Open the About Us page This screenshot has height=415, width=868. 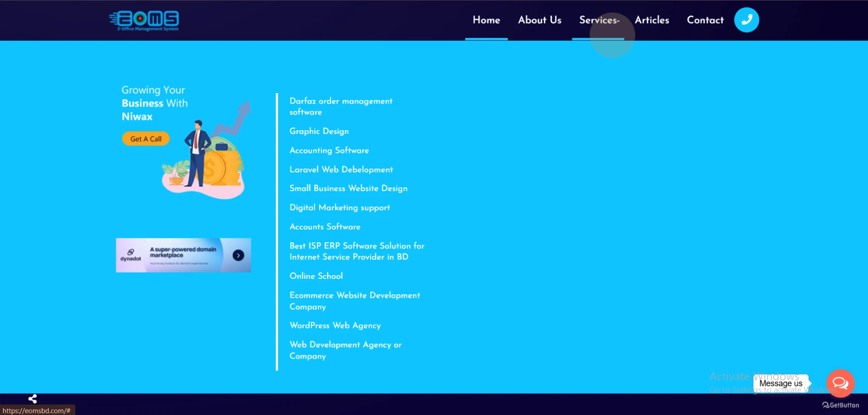(x=539, y=20)
